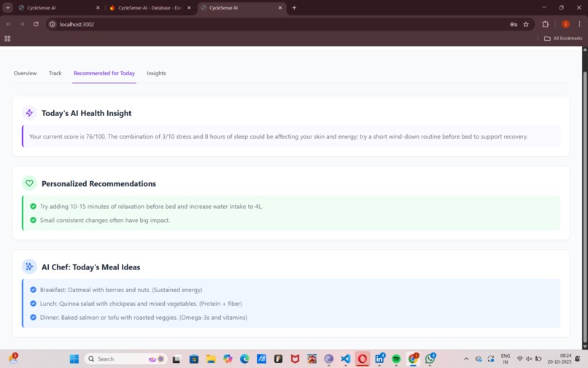Click 'Small consistent changes often have big impact' text
This screenshot has width=588, height=368.
105,220
